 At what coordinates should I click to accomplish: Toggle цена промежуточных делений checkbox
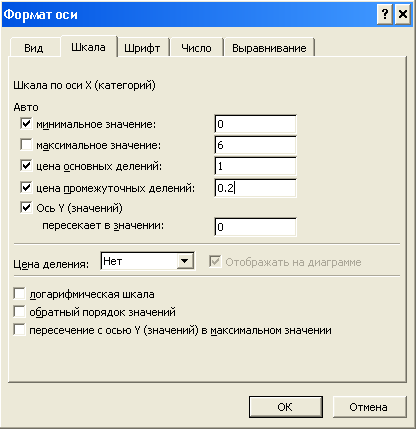pos(26,188)
